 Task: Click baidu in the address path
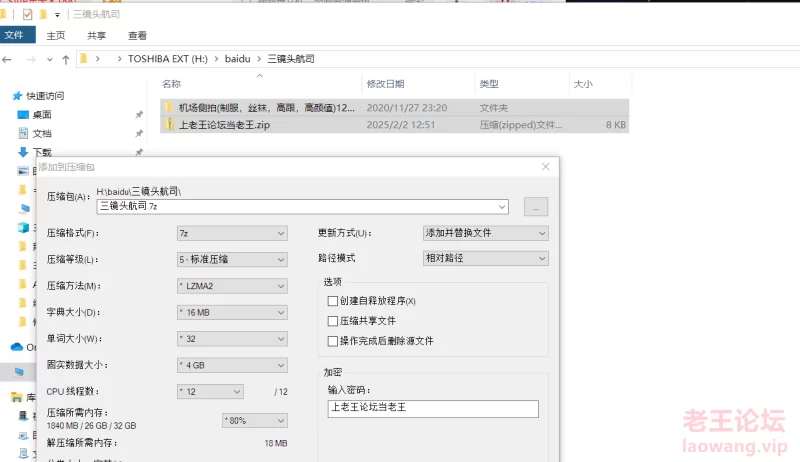(237, 59)
